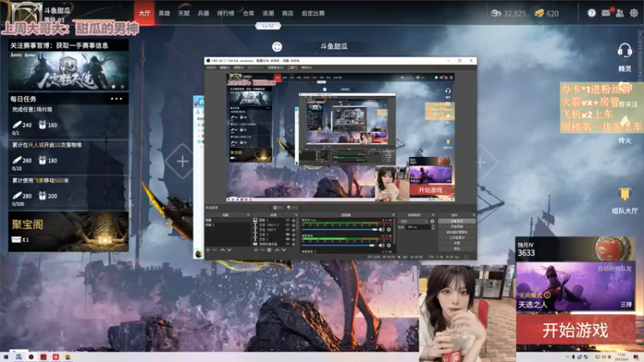Open the OBS taskbar icon
This screenshot has height=362, width=644.
(31, 357)
